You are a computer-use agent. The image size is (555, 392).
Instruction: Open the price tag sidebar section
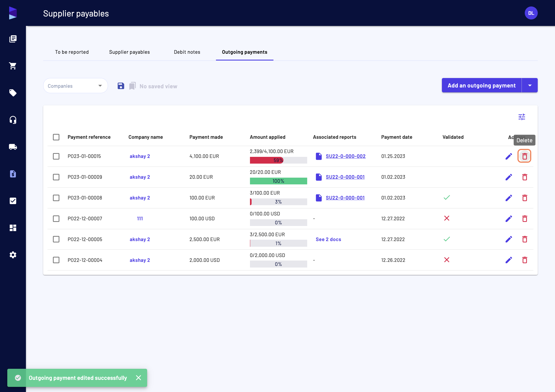pyautogui.click(x=13, y=93)
